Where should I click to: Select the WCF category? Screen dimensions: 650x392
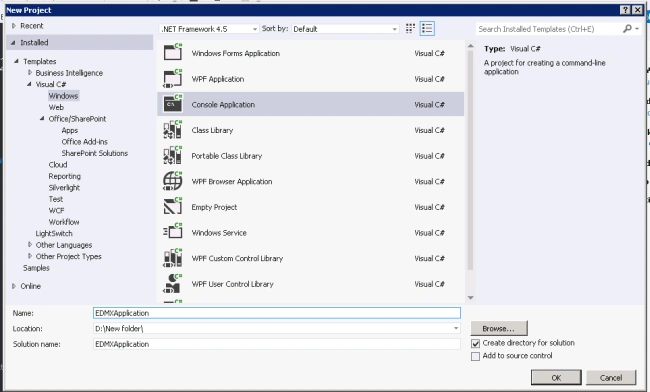(x=56, y=211)
